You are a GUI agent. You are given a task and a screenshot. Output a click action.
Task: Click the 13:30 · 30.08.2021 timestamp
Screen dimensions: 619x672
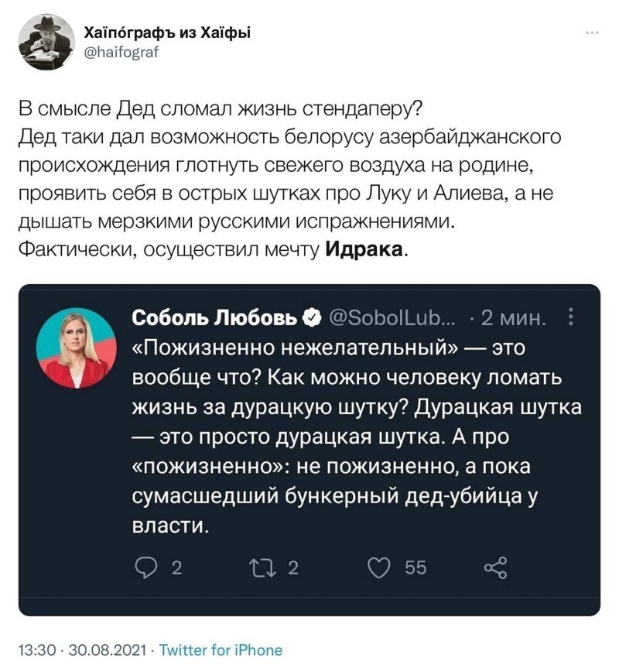pyautogui.click(x=82, y=650)
